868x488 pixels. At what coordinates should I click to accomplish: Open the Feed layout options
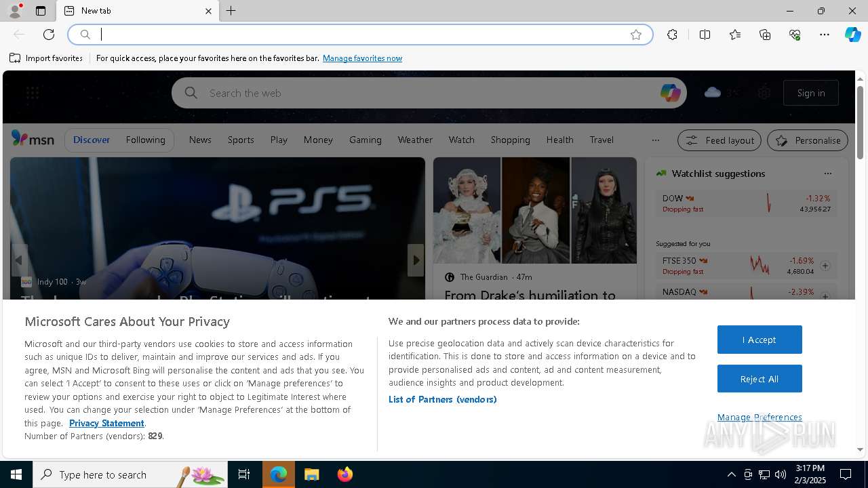(x=720, y=140)
